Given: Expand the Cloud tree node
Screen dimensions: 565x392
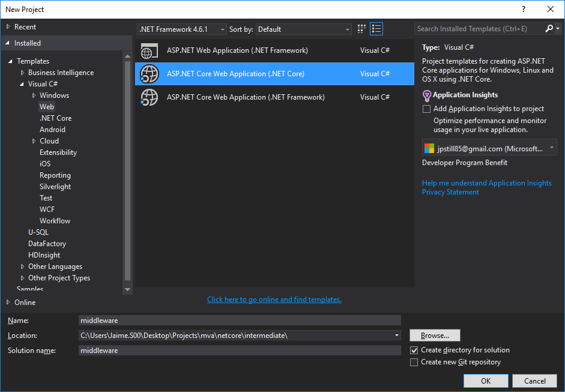Looking at the screenshot, I should point(34,141).
